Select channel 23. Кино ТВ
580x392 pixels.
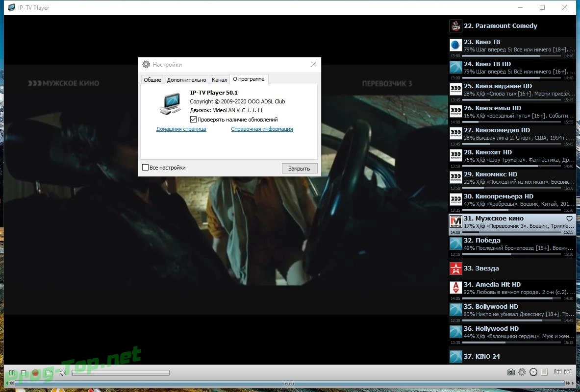coord(512,48)
